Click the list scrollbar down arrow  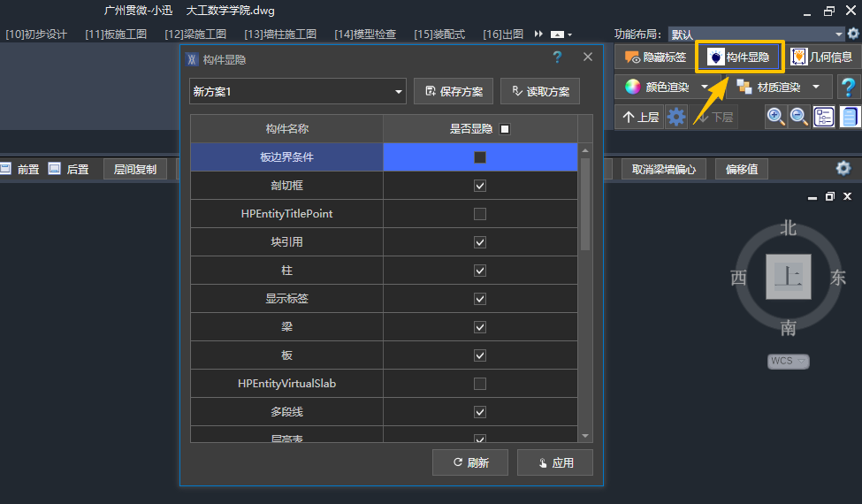pyautogui.click(x=585, y=436)
